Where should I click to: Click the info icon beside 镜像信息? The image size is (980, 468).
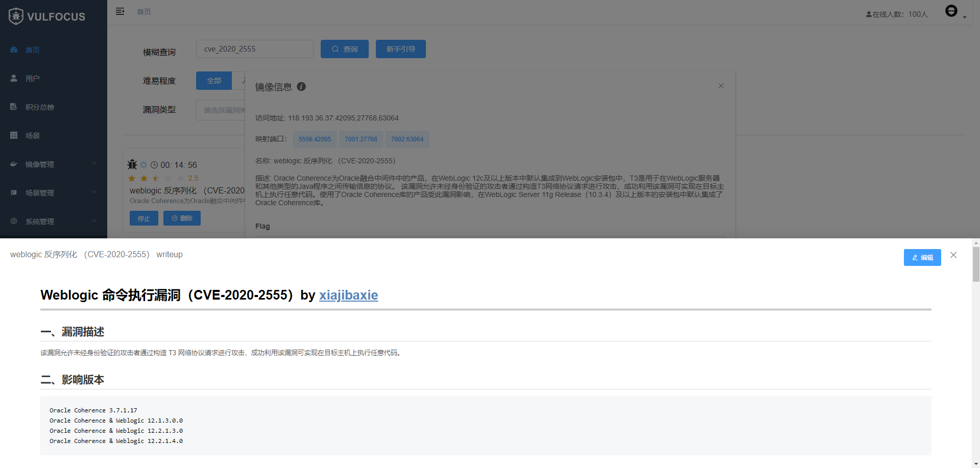tap(301, 87)
